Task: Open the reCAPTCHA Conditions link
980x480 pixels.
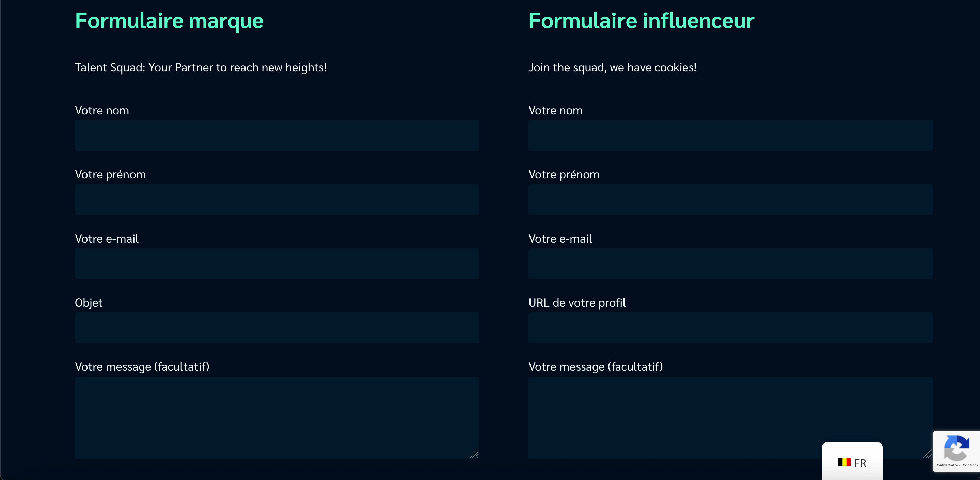Action: [969, 465]
